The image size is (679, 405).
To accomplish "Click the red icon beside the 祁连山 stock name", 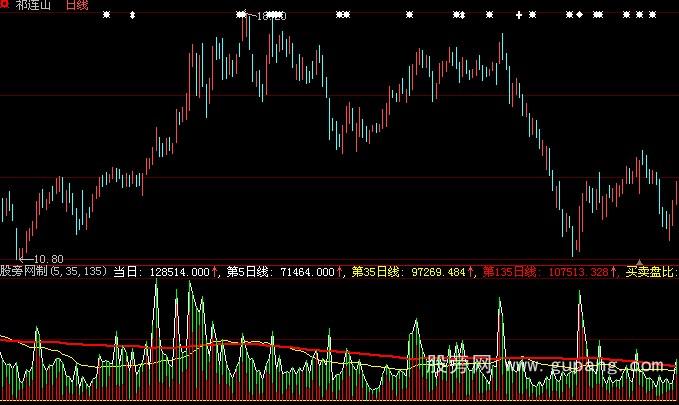I will click(5, 5).
